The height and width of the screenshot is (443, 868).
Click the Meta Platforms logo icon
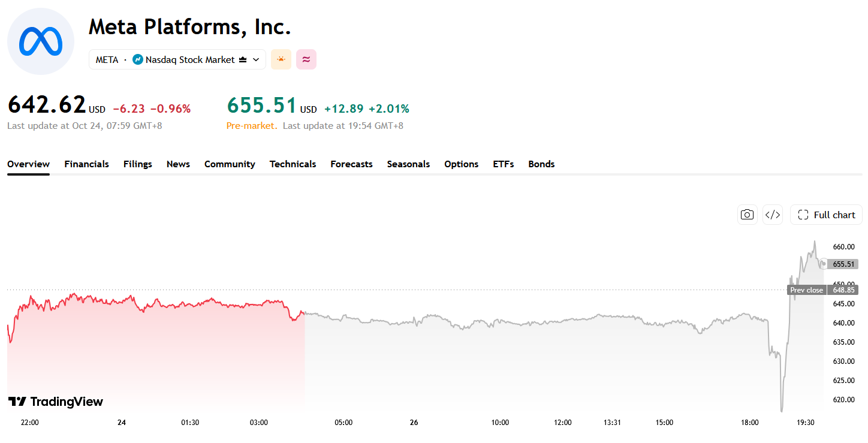point(41,41)
